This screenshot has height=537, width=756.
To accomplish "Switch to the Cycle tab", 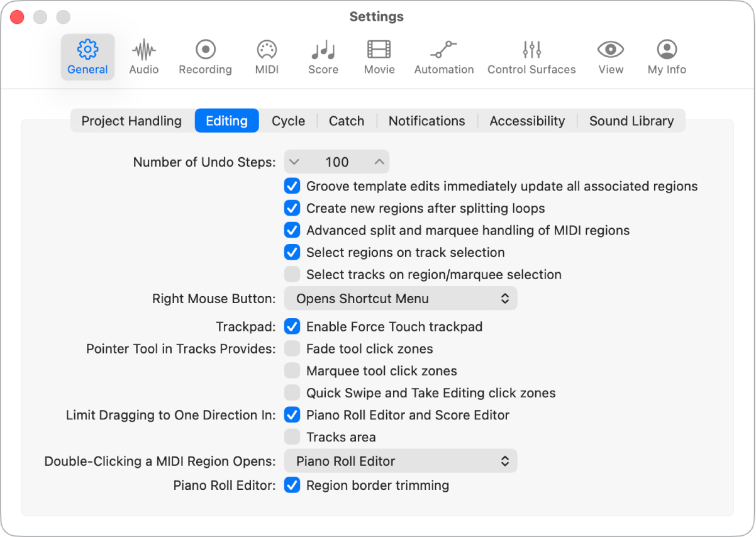I will 288,121.
